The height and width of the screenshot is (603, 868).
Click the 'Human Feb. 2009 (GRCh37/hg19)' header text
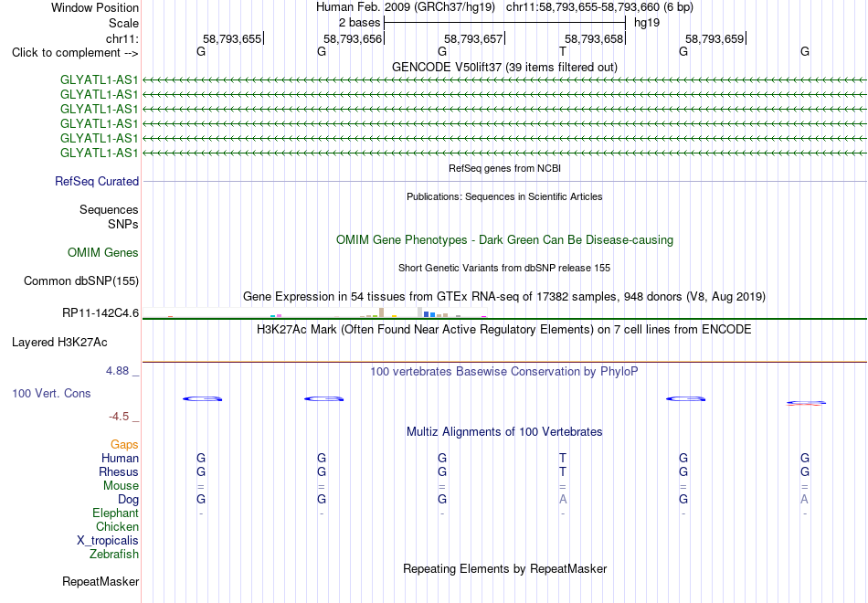[407, 7]
